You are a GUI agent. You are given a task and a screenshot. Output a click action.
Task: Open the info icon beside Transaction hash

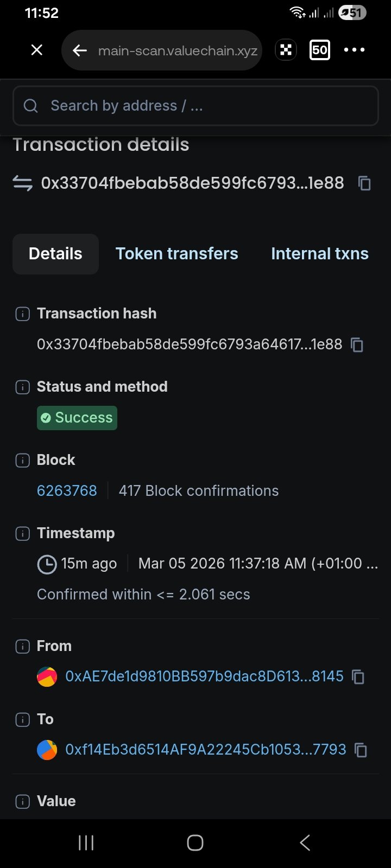(22, 314)
